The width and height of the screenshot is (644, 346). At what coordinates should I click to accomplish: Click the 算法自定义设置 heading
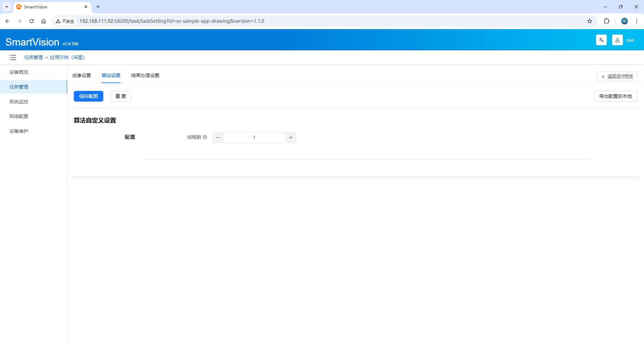(x=95, y=120)
